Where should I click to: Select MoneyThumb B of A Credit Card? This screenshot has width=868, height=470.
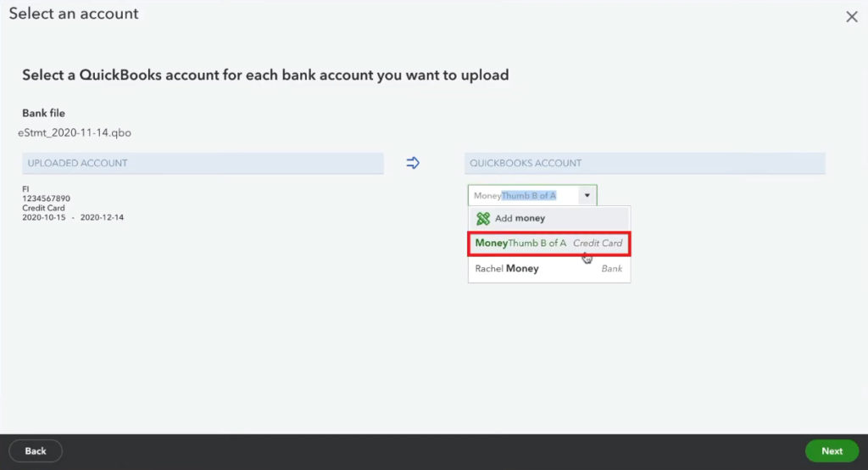click(548, 243)
